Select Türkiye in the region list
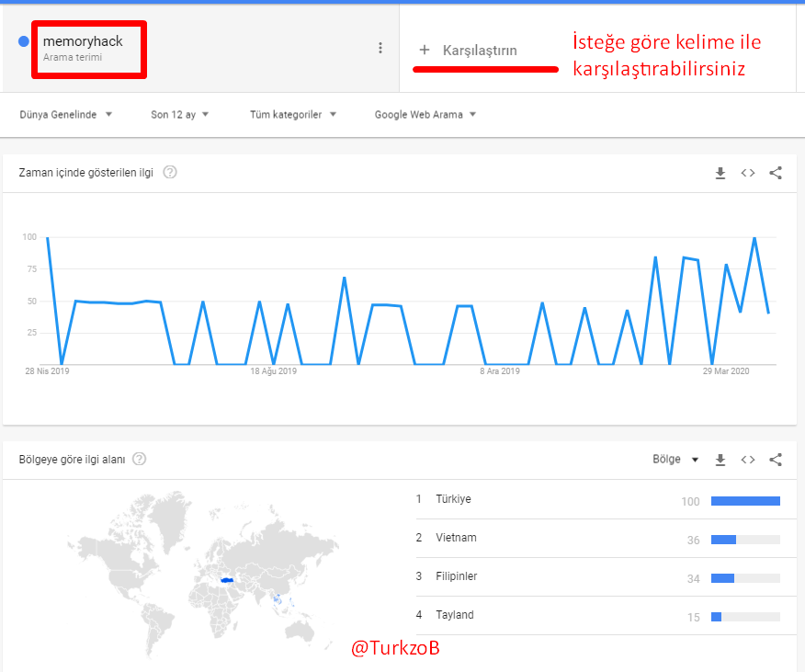The height and width of the screenshot is (672, 805). [x=597, y=499]
